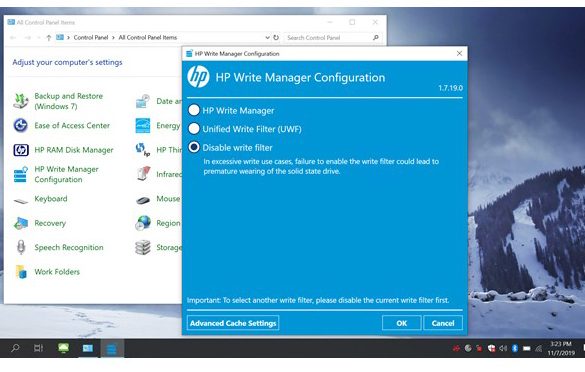The width and height of the screenshot is (585, 372).
Task: Click the battery tray icon
Action: click(x=526, y=348)
